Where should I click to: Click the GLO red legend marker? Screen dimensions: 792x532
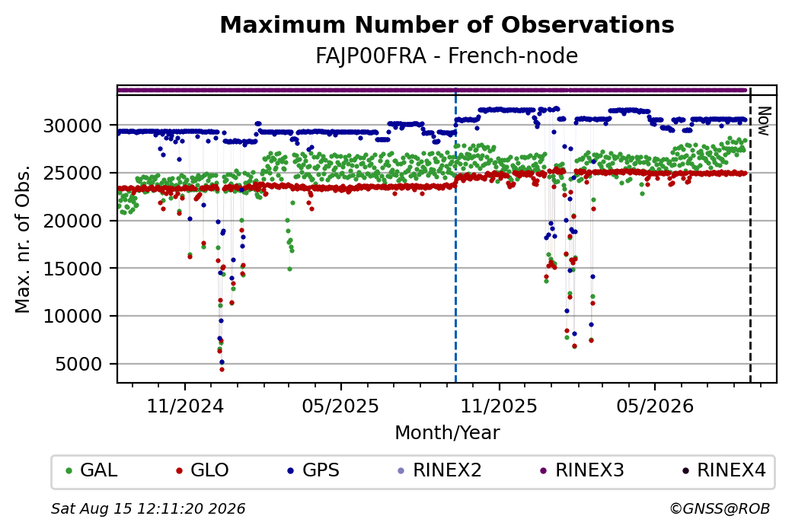point(179,471)
